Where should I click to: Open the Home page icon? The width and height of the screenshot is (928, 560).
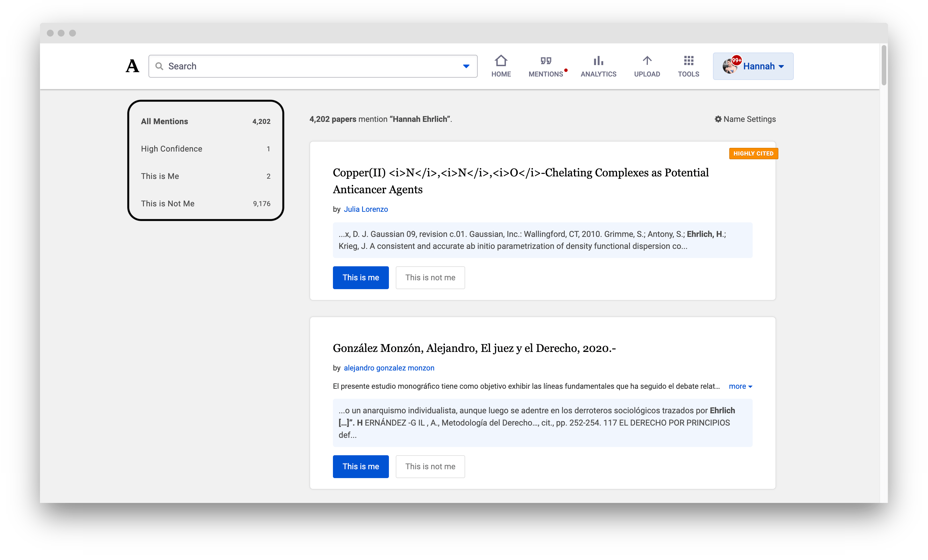click(501, 61)
